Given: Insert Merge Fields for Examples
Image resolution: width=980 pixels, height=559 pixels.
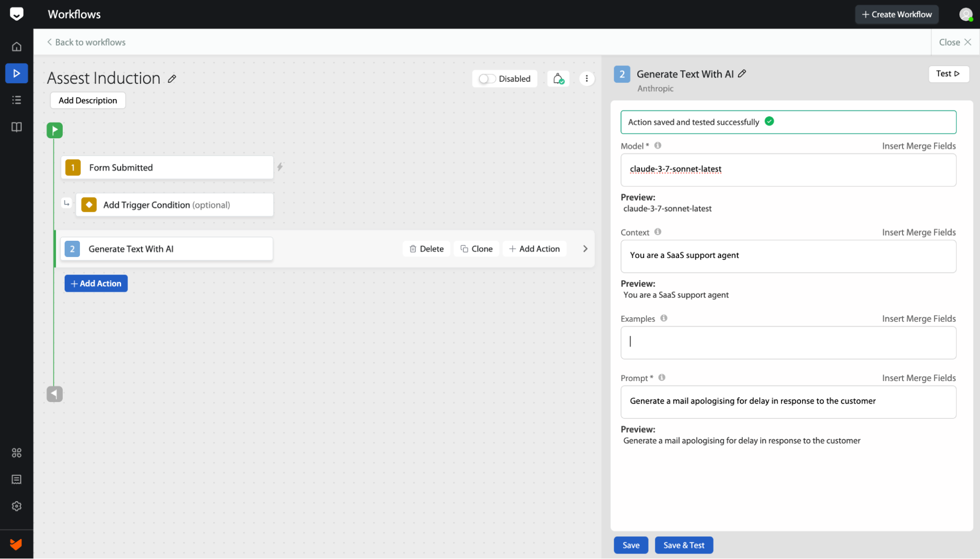Looking at the screenshot, I should [919, 319].
